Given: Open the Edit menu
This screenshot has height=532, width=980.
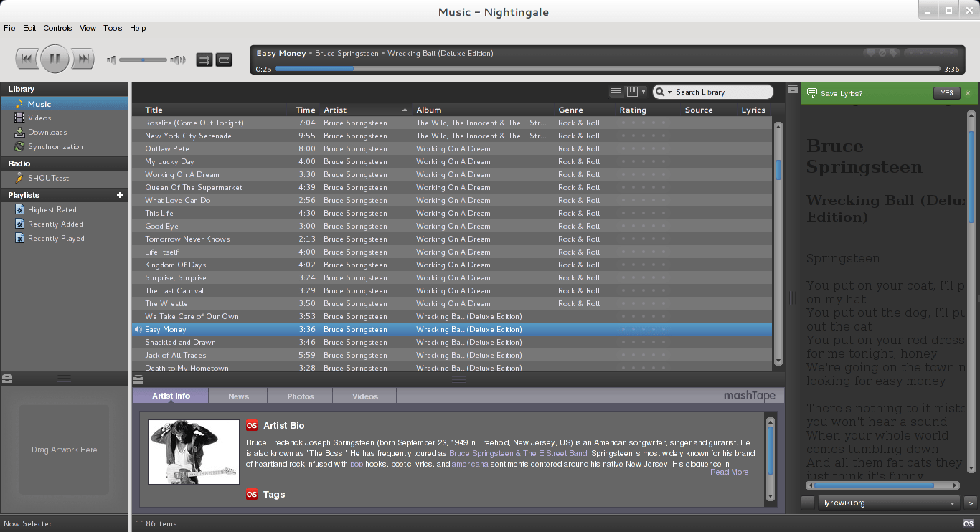Looking at the screenshot, I should click(x=29, y=28).
